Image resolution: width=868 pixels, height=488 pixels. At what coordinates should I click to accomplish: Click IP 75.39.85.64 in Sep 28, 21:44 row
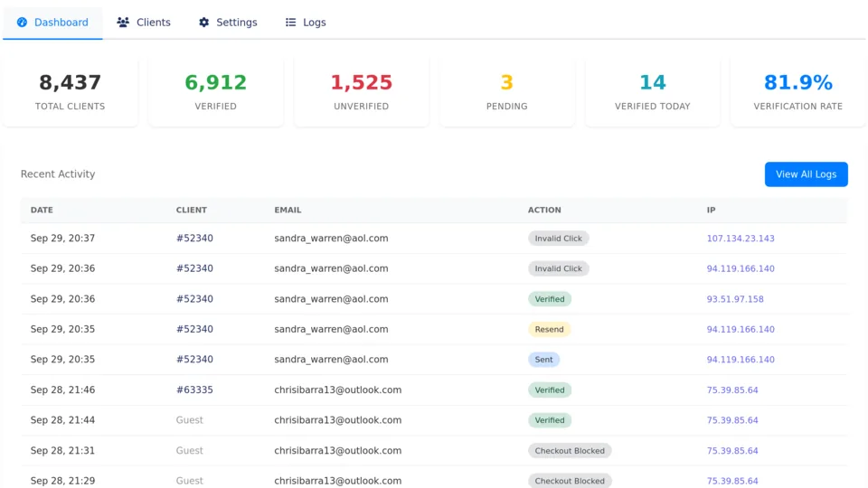pos(731,420)
